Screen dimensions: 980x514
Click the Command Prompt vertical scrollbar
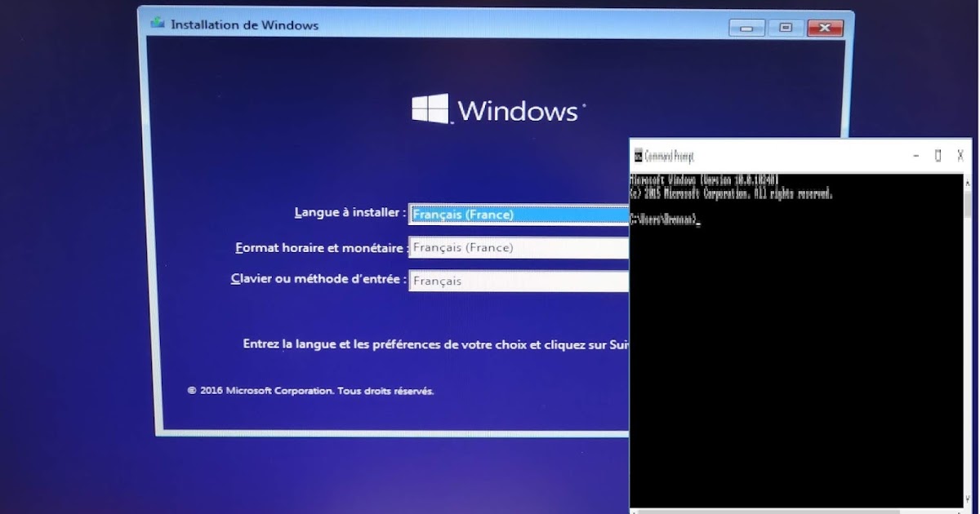tap(968, 341)
